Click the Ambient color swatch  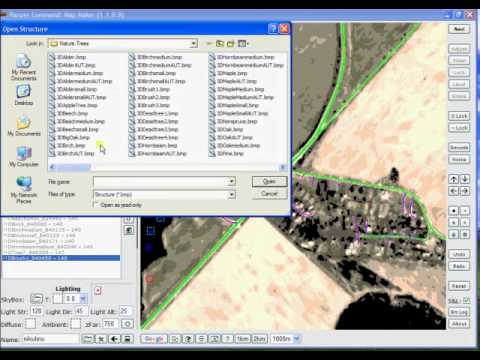tap(76, 324)
